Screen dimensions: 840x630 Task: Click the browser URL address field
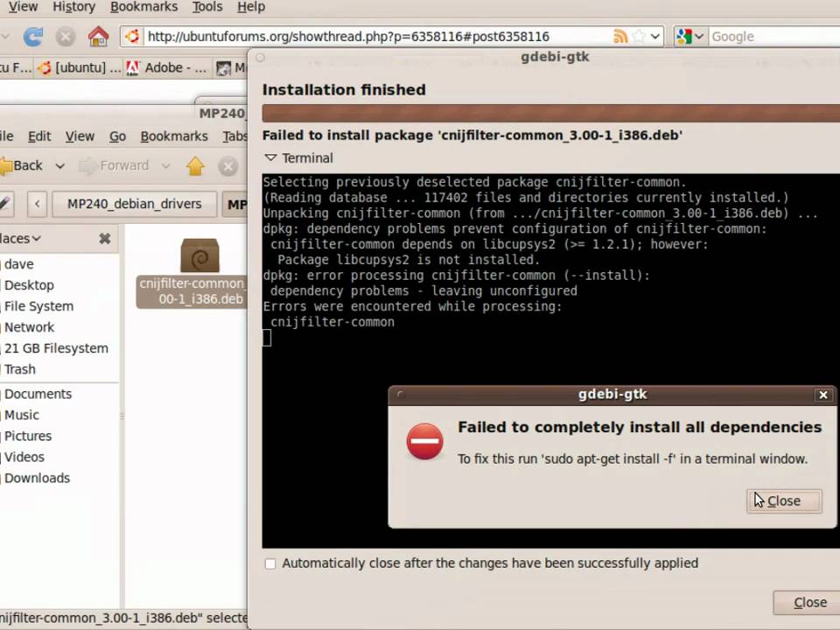tap(375, 37)
